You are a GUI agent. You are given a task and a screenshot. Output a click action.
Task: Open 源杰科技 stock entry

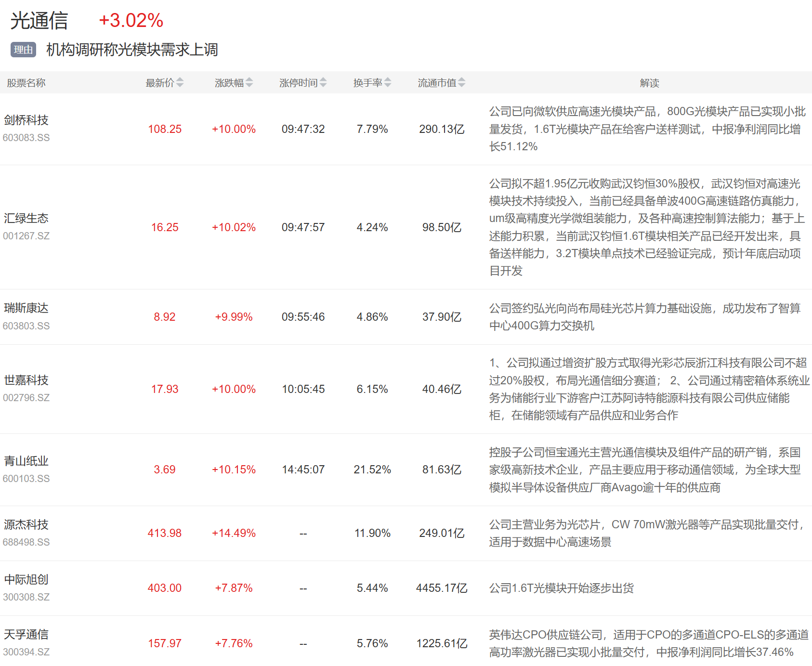26,524
